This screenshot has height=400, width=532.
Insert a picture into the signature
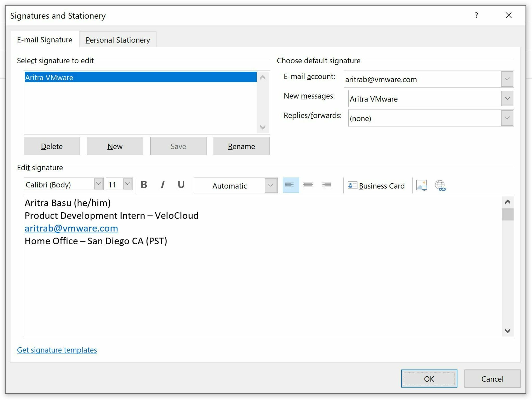click(x=421, y=185)
